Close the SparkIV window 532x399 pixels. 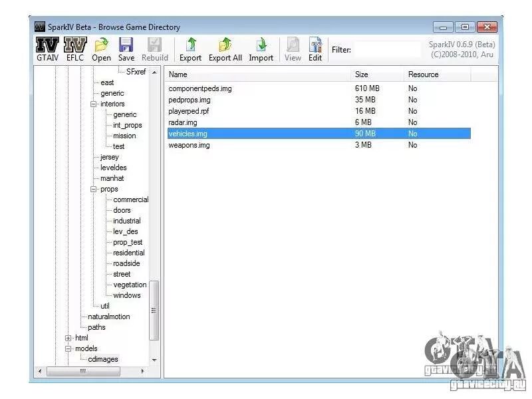pyautogui.click(x=487, y=27)
